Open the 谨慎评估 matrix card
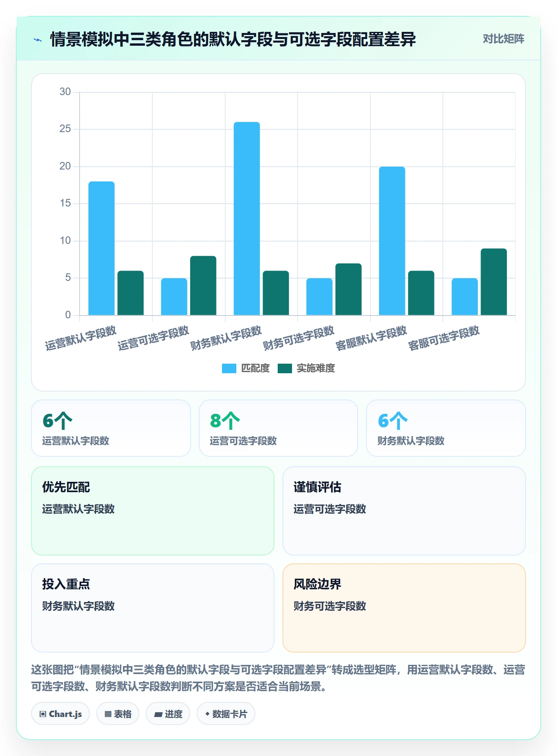 click(404, 511)
